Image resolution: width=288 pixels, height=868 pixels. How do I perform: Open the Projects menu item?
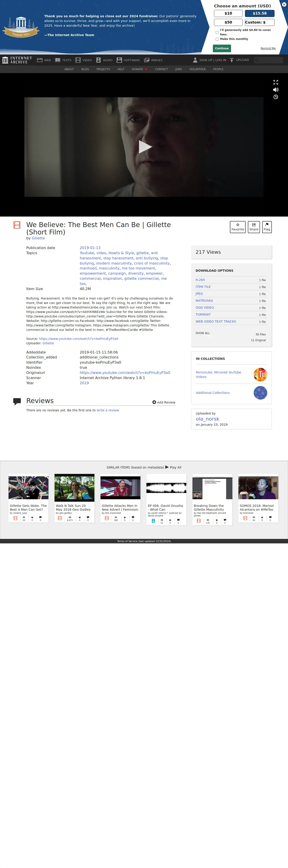coord(103,69)
